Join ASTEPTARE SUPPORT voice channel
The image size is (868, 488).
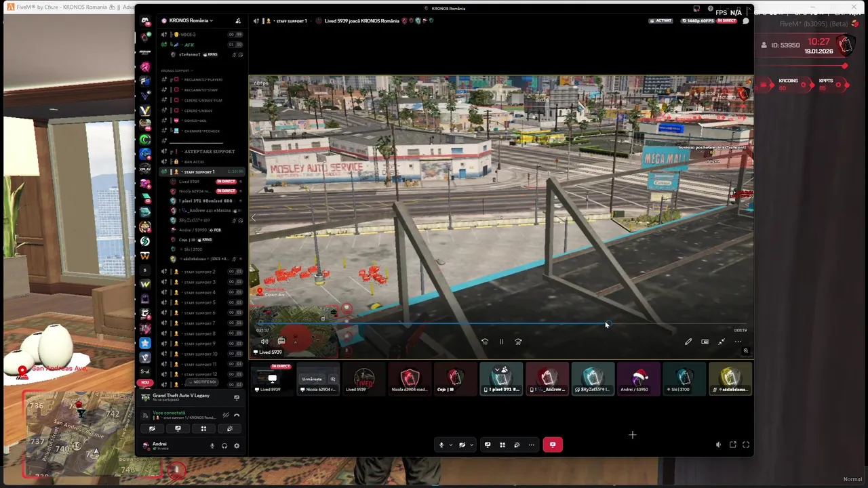point(201,151)
